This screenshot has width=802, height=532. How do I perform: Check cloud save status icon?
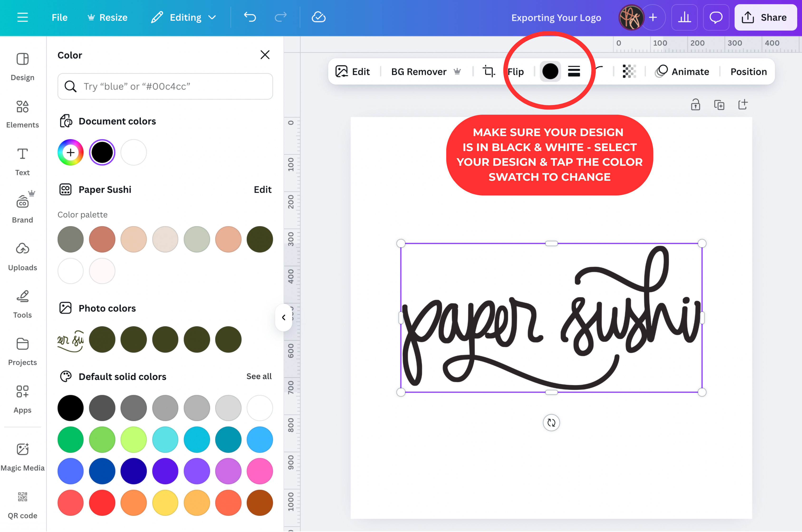[319, 17]
